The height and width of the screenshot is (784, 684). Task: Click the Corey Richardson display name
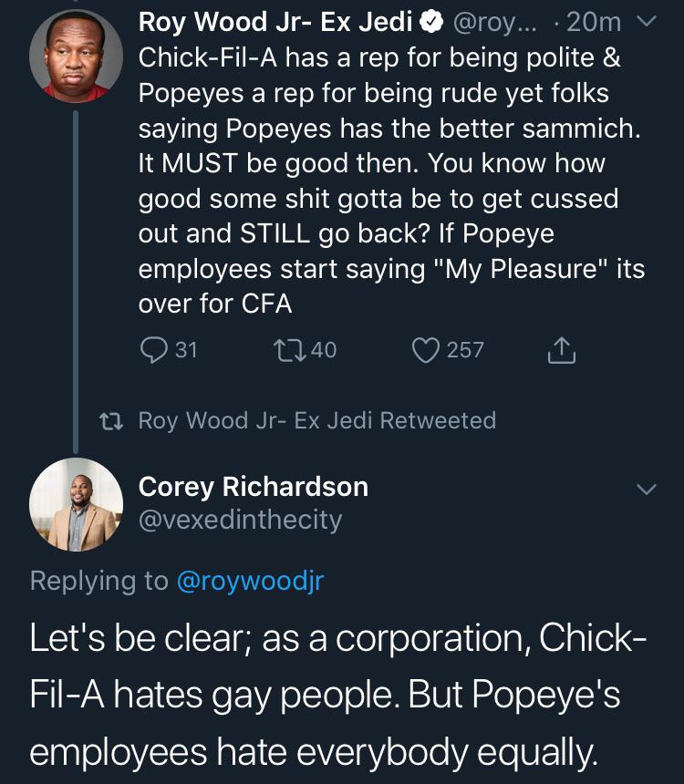253,487
